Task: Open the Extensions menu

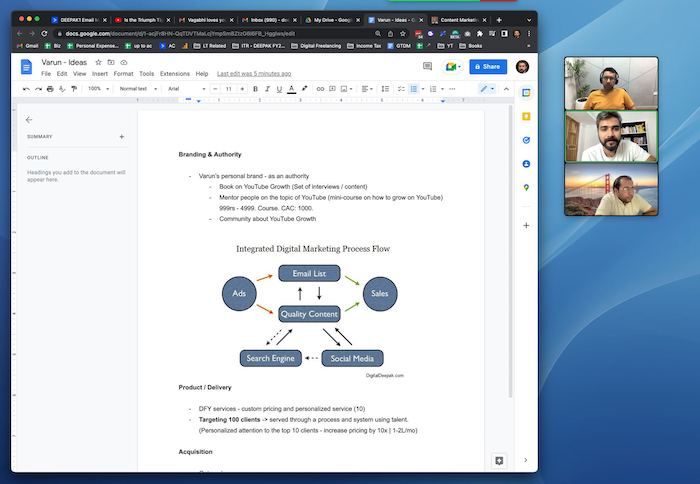Action: coord(174,74)
